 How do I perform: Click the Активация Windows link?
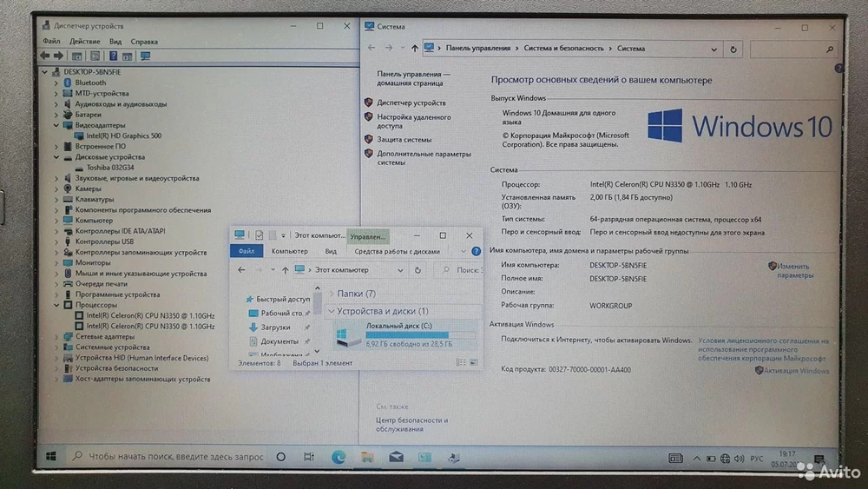[796, 371]
